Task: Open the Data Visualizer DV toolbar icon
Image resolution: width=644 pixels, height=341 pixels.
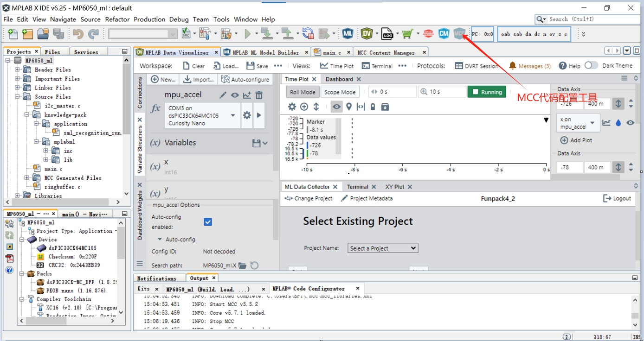Action: (x=367, y=33)
